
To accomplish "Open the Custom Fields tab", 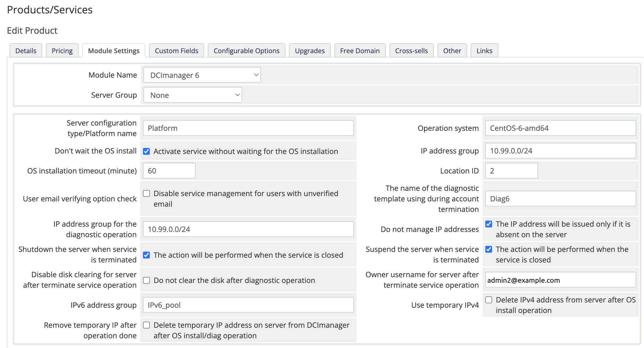I will [176, 51].
